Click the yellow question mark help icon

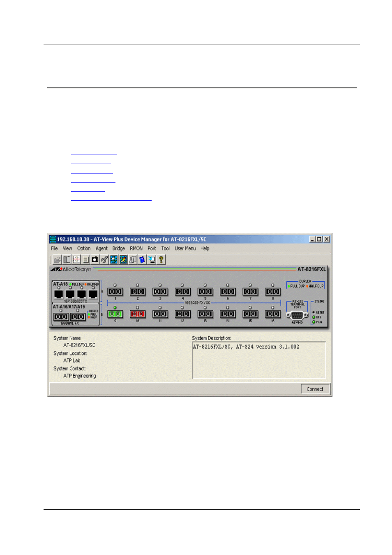tap(161, 260)
